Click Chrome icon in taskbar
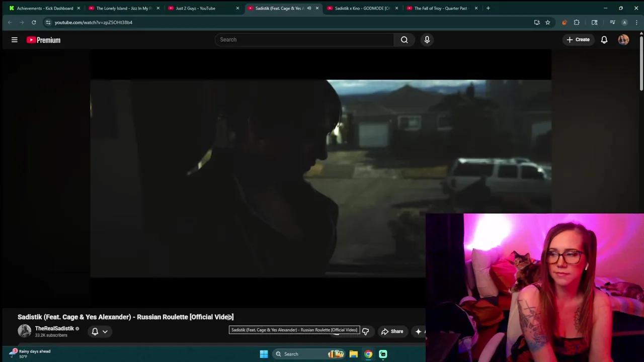 click(368, 354)
